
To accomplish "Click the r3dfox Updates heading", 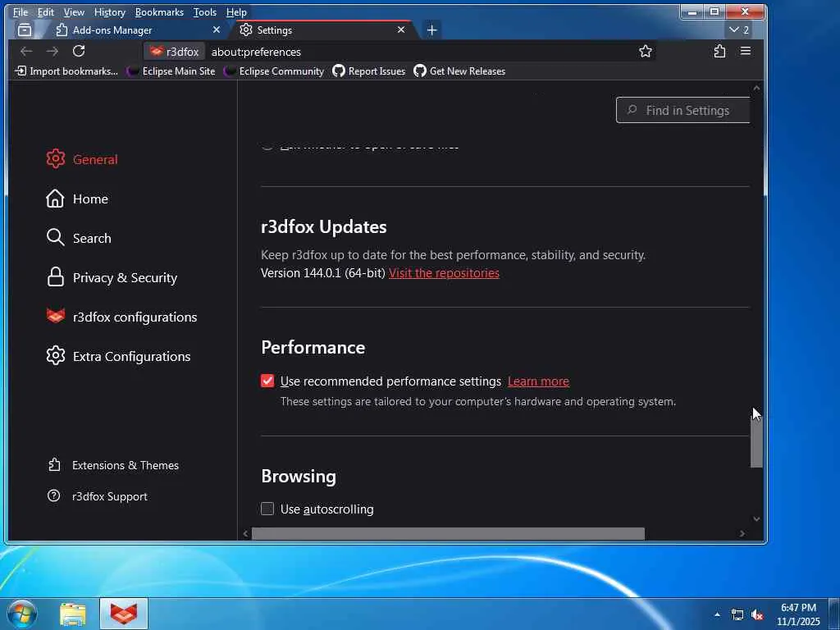I will [x=324, y=227].
